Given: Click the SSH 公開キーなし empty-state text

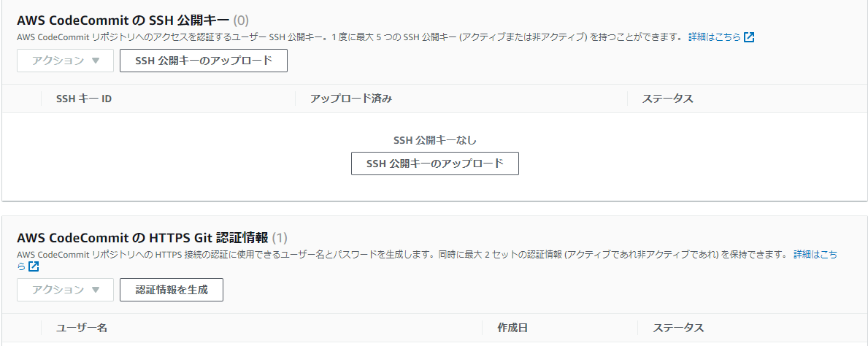Looking at the screenshot, I should [x=435, y=139].
